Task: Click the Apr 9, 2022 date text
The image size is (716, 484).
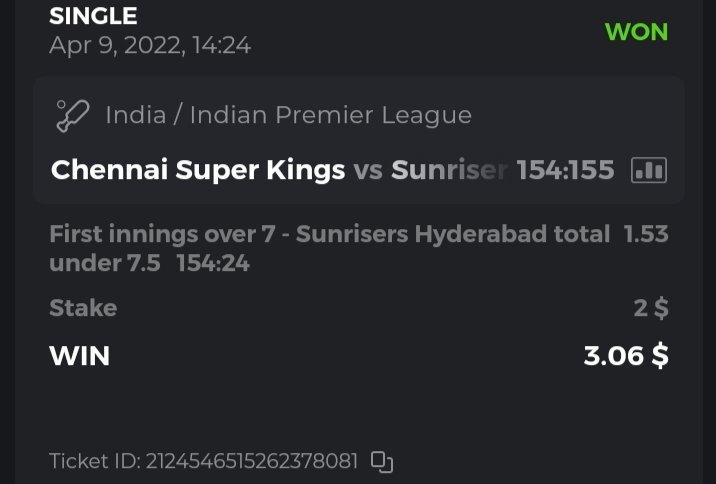Action: pos(150,45)
